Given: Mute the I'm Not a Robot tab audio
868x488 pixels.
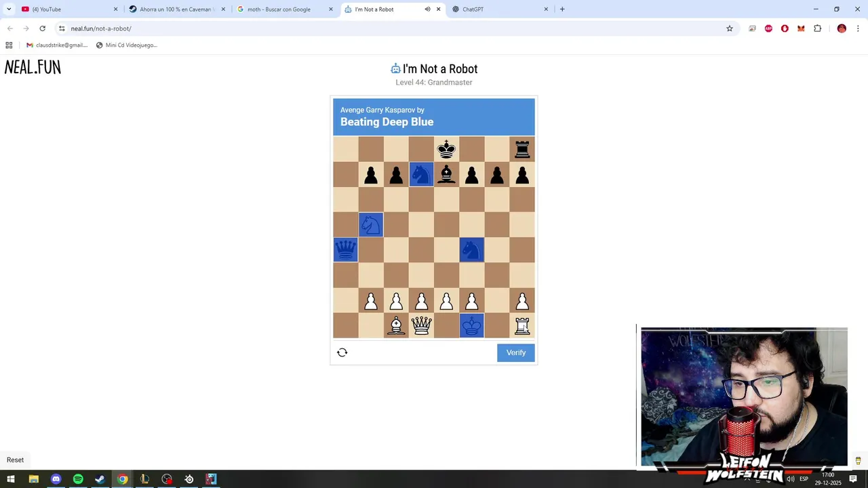Looking at the screenshot, I should (427, 9).
